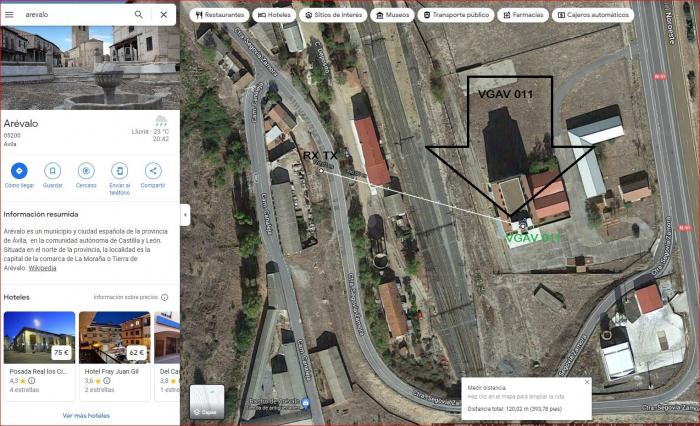The height and width of the screenshot is (426, 700).
Task: Save the place with Guardar icon
Action: click(53, 171)
